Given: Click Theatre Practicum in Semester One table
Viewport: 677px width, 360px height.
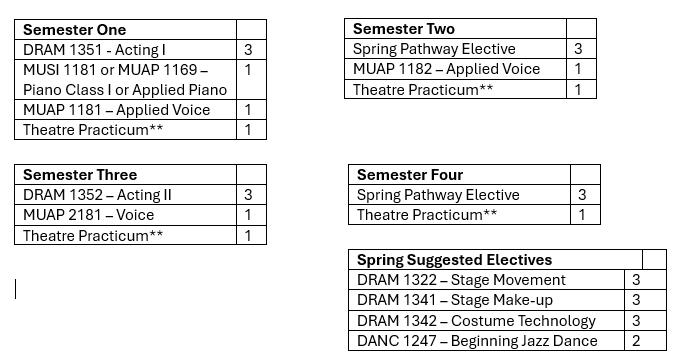Looking at the screenshot, I should 126,129.
